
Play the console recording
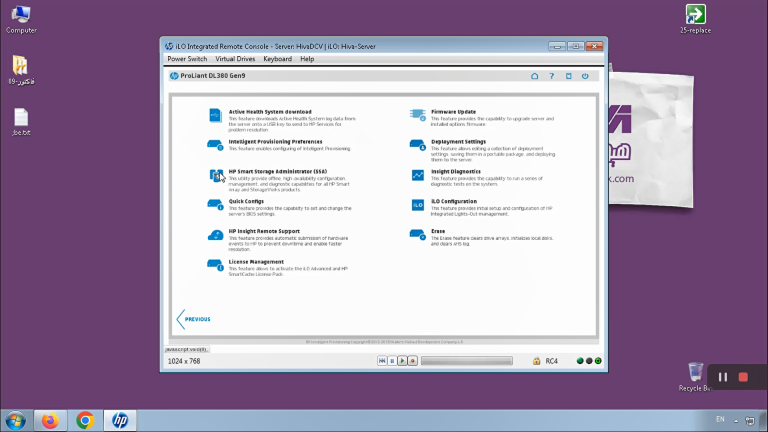coord(402,361)
